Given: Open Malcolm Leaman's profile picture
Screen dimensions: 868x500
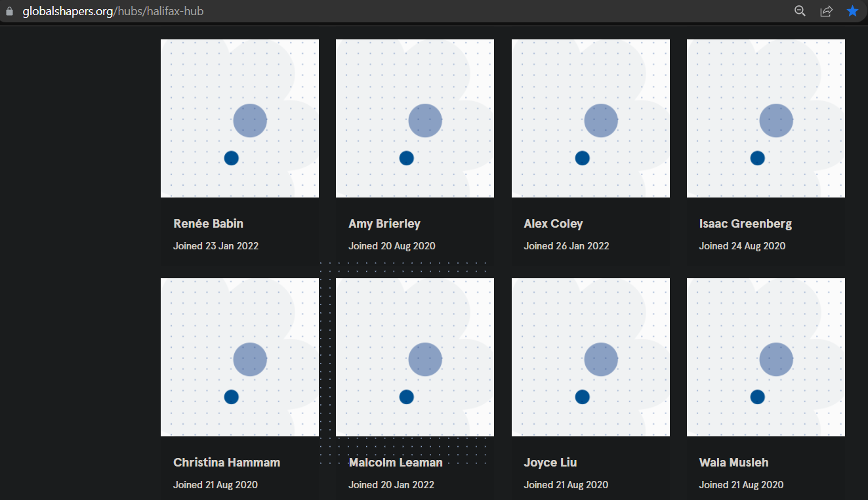Looking at the screenshot, I should coord(415,357).
